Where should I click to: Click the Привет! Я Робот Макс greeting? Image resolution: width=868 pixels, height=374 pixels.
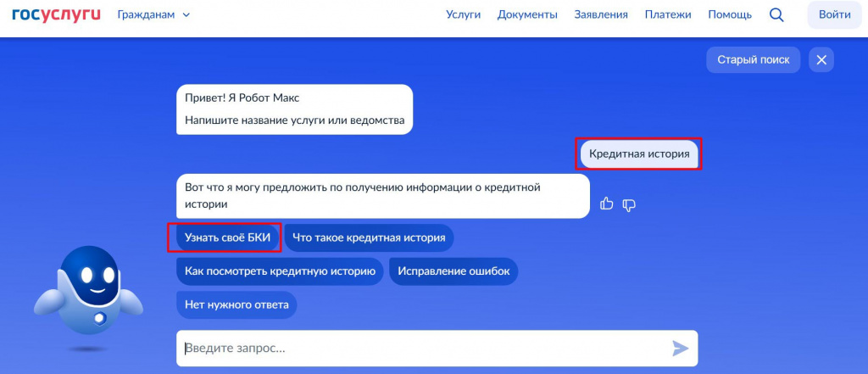click(x=294, y=109)
